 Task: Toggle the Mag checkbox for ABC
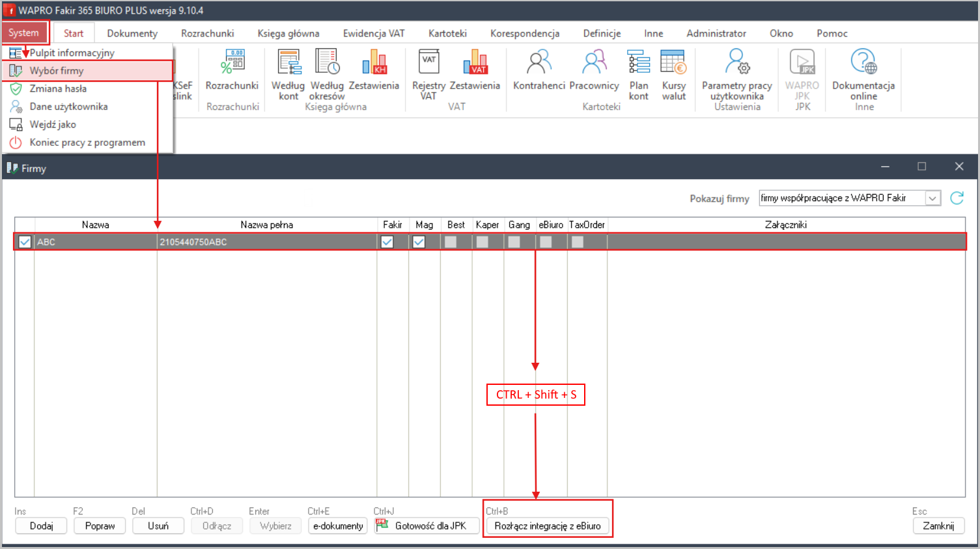(x=419, y=242)
